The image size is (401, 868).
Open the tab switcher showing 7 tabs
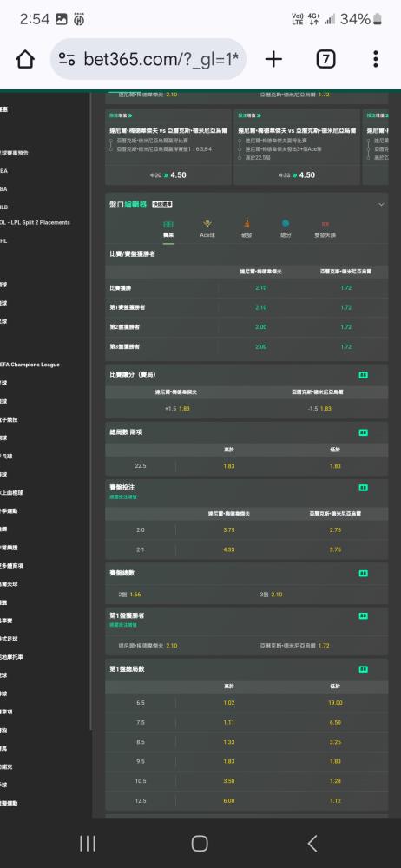click(325, 59)
